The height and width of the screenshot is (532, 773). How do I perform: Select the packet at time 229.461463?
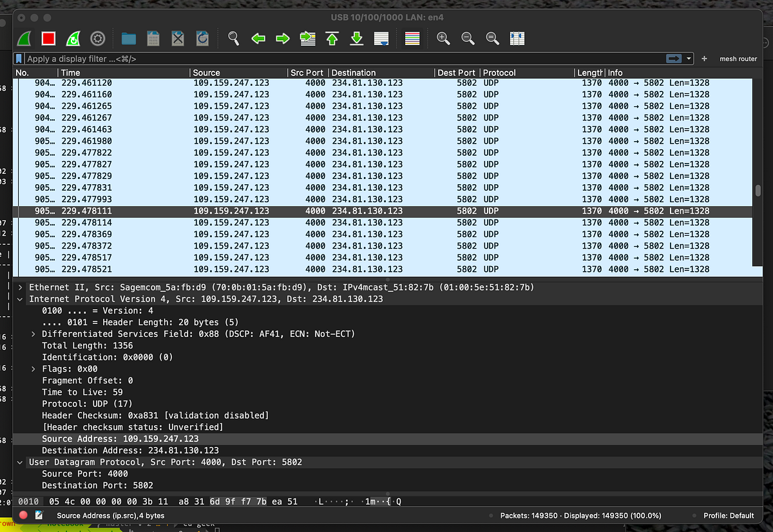click(383, 129)
